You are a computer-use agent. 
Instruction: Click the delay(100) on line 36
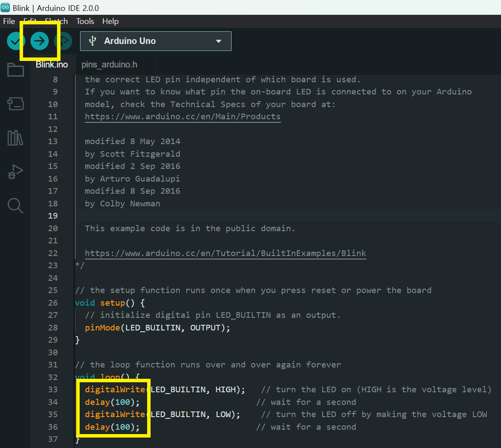(112, 427)
